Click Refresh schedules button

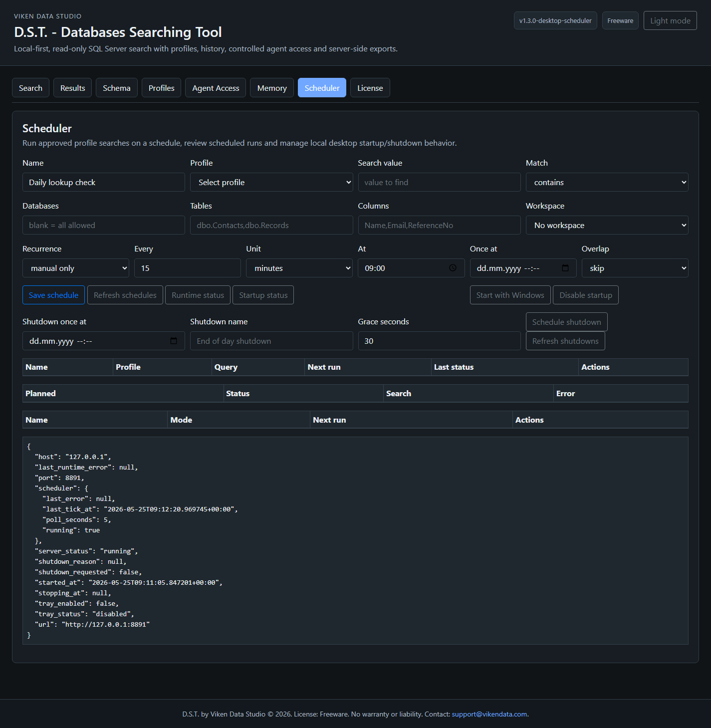click(x=125, y=295)
